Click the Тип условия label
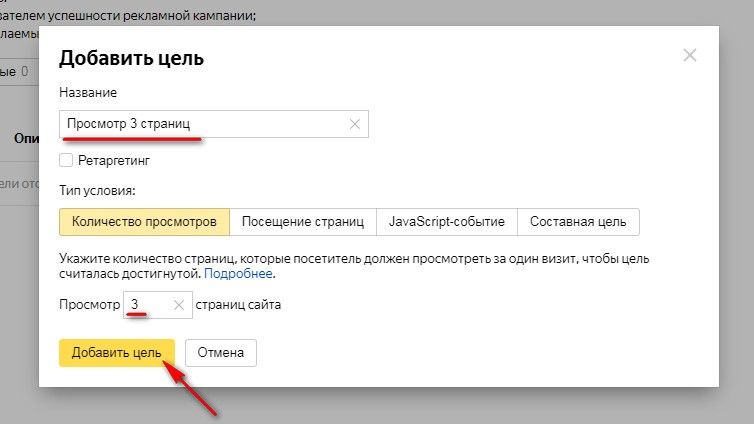 pyautogui.click(x=97, y=190)
